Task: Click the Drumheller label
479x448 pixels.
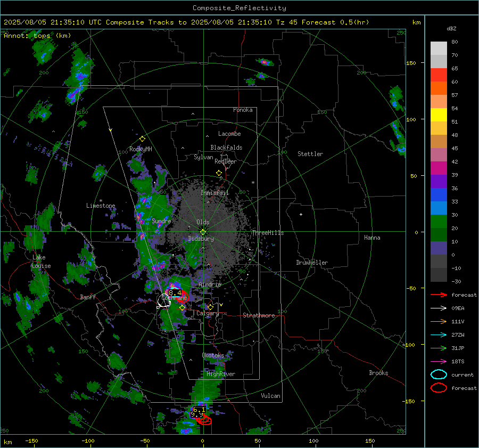Action: 312,263
